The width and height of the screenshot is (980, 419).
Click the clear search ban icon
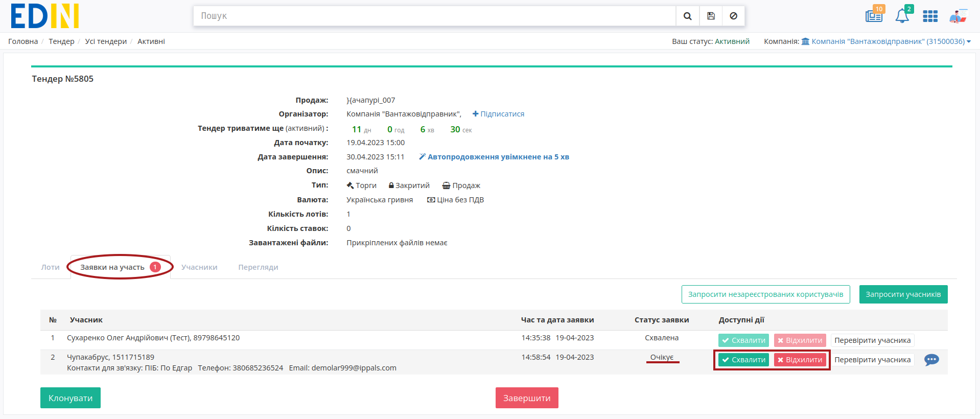[x=733, y=16]
